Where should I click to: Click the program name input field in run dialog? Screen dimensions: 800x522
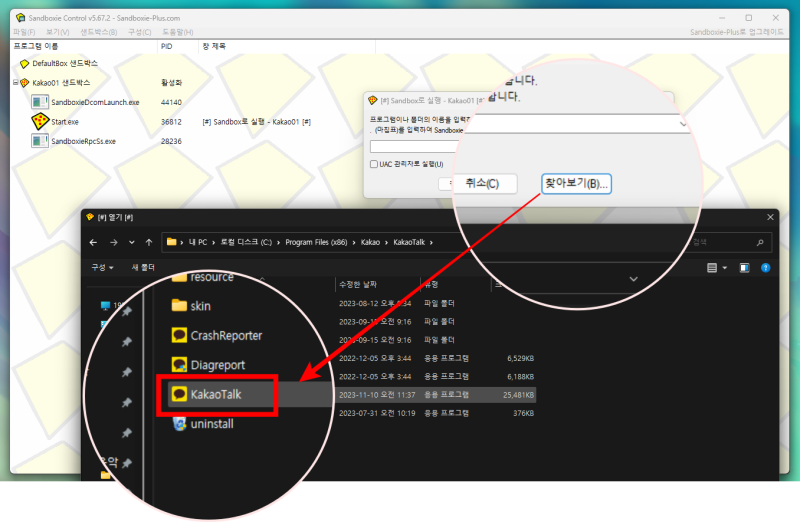tap(412, 147)
